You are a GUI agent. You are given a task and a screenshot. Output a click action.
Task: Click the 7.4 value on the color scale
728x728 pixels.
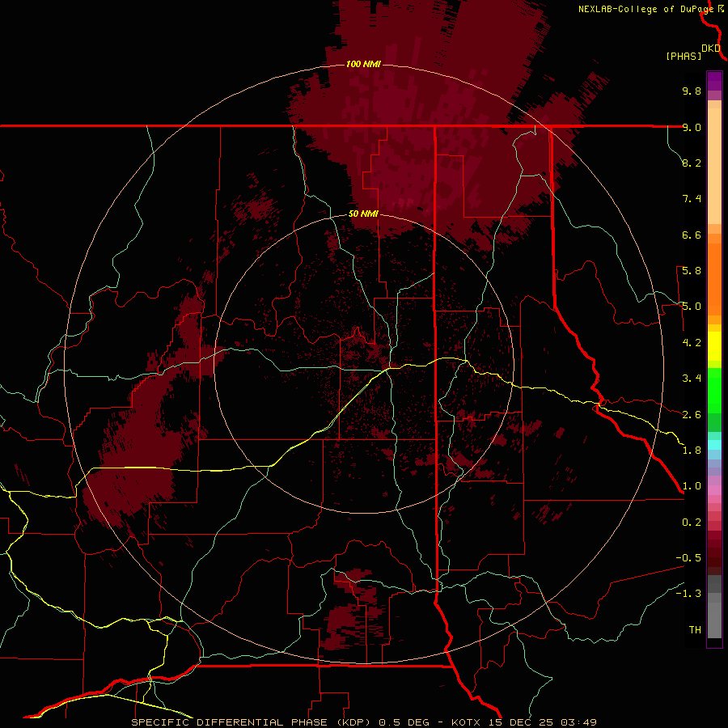coord(692,199)
